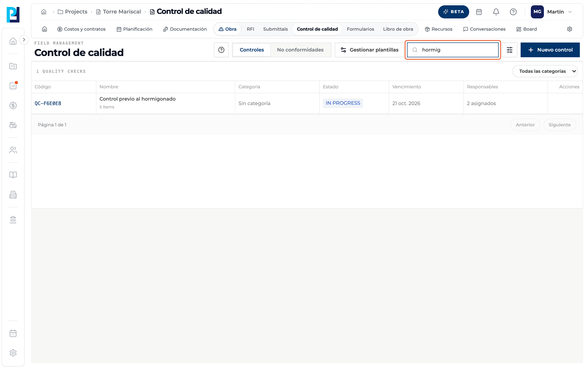Open the open-book icon in the sidebar
This screenshot has width=588, height=368.
tap(13, 175)
